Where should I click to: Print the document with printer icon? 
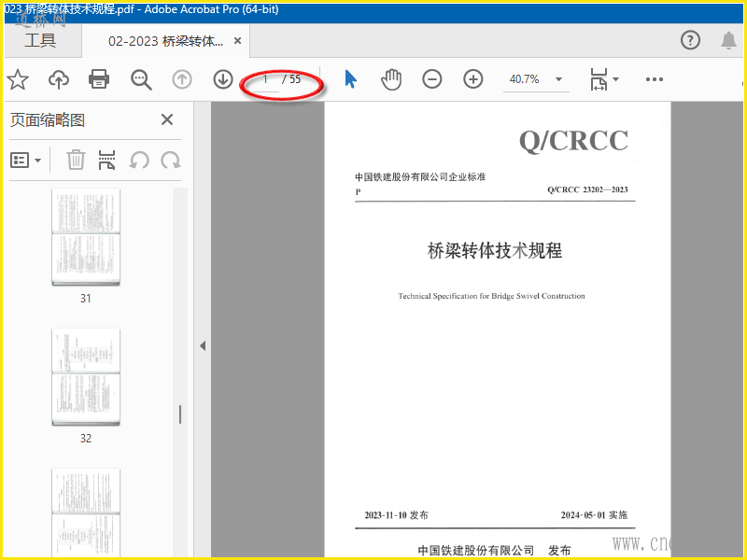point(99,79)
